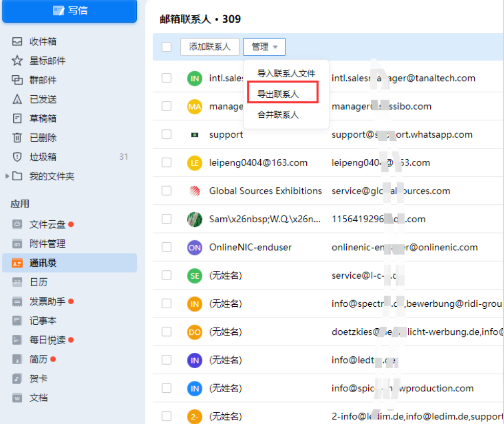The image size is (504, 424).
Task: Check the OnlineNIC-enduser checkbox
Action: click(x=166, y=247)
